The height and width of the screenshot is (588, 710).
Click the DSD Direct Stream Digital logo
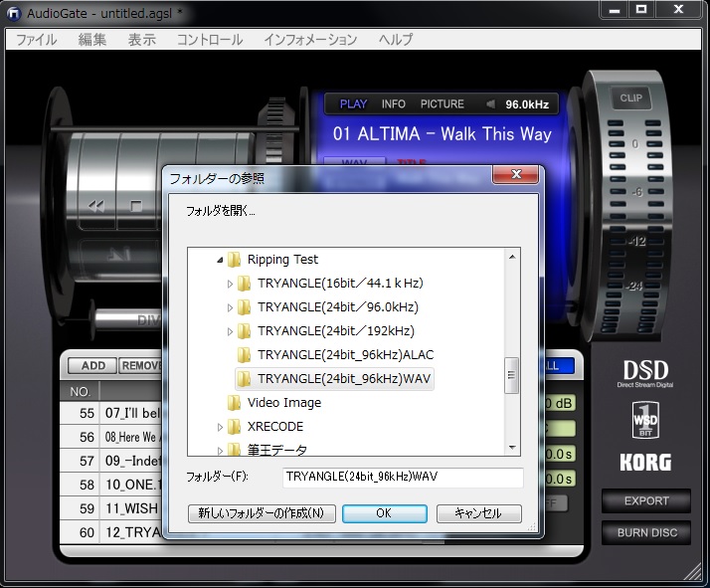click(645, 374)
